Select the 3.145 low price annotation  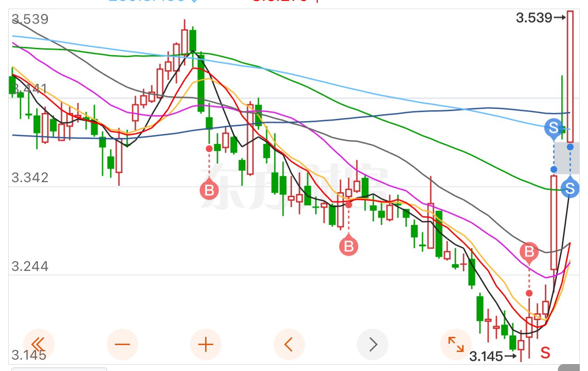pos(494,356)
